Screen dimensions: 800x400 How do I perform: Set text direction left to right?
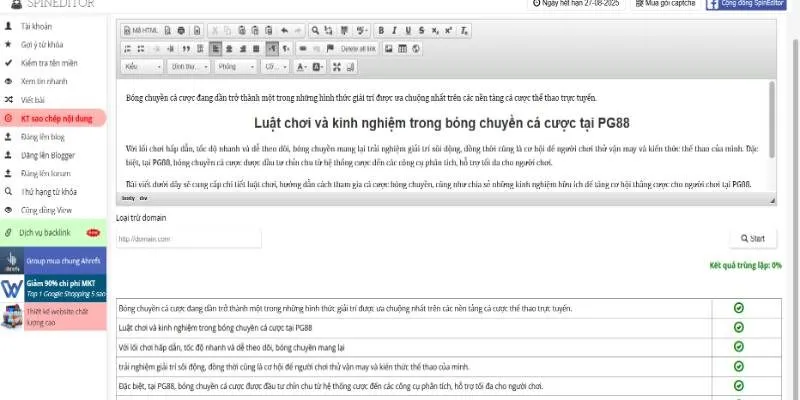pos(272,49)
